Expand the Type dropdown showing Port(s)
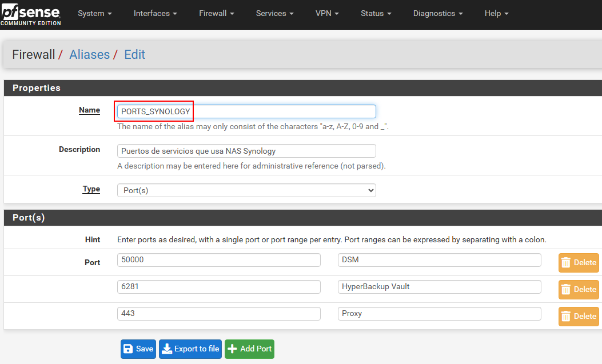602x364 pixels. pyautogui.click(x=246, y=190)
